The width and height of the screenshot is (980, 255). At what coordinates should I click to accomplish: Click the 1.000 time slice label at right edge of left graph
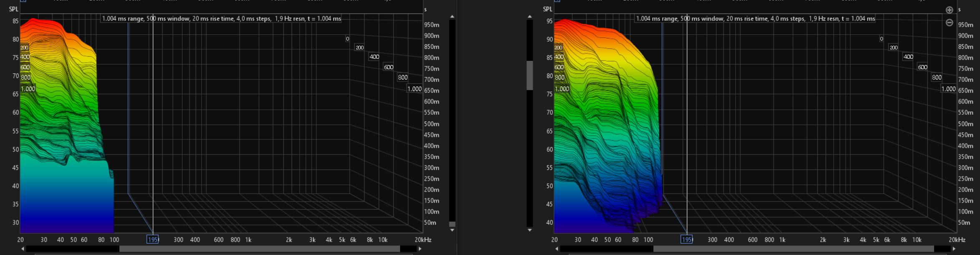coord(414,89)
